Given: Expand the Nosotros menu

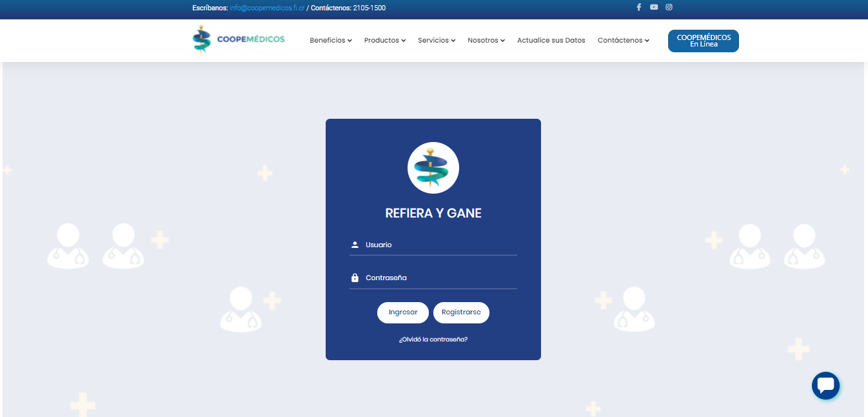Looking at the screenshot, I should (486, 40).
